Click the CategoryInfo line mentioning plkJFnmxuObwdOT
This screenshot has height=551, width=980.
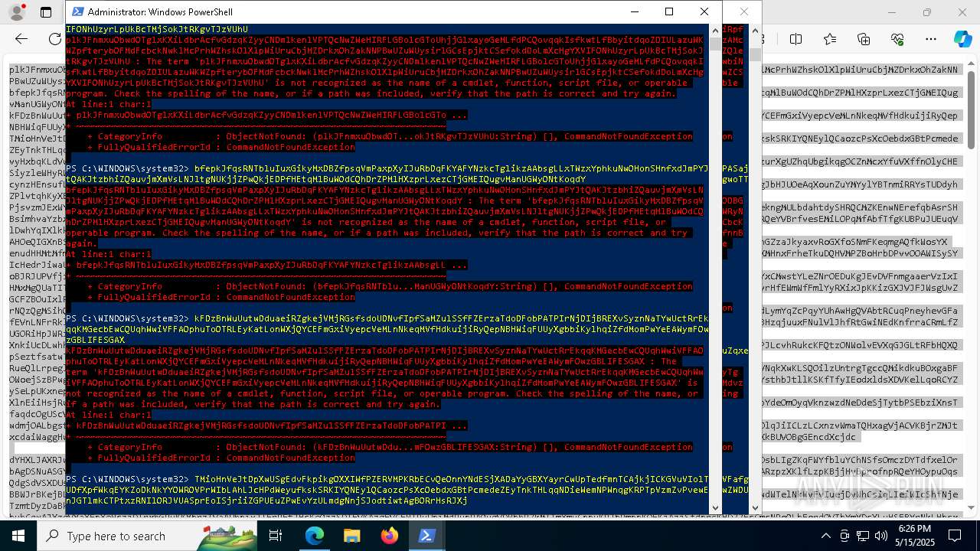(x=390, y=136)
